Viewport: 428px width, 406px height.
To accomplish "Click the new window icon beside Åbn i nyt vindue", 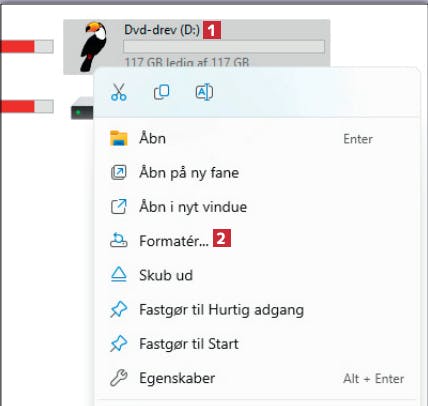I will tap(119, 207).
